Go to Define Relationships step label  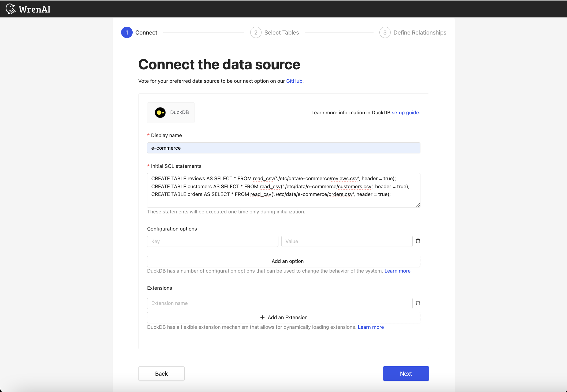point(420,32)
